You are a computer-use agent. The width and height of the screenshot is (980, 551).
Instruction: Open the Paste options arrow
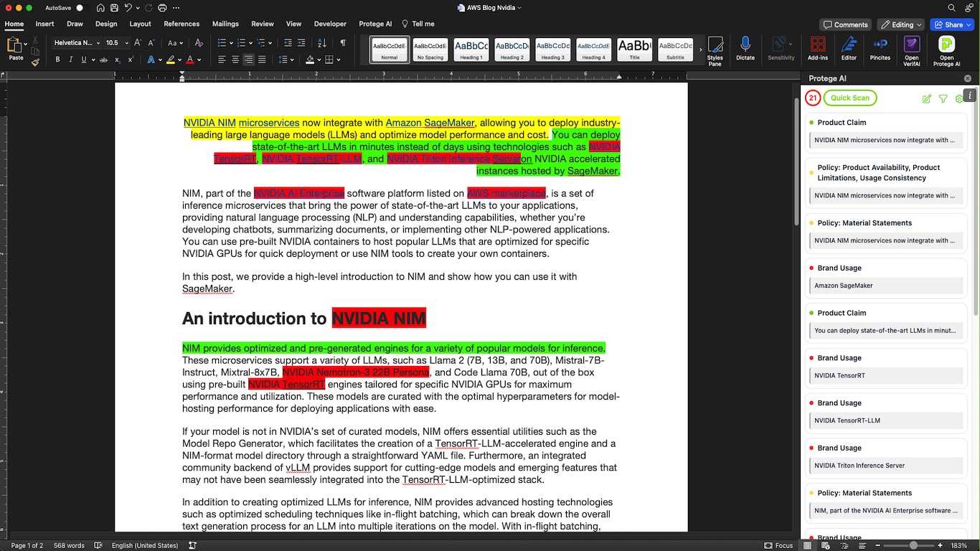25,44
